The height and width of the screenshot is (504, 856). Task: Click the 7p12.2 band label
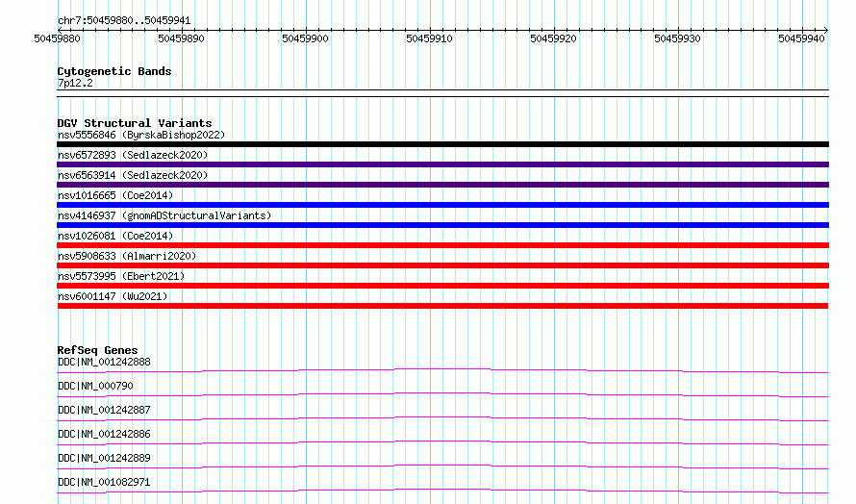click(x=75, y=83)
